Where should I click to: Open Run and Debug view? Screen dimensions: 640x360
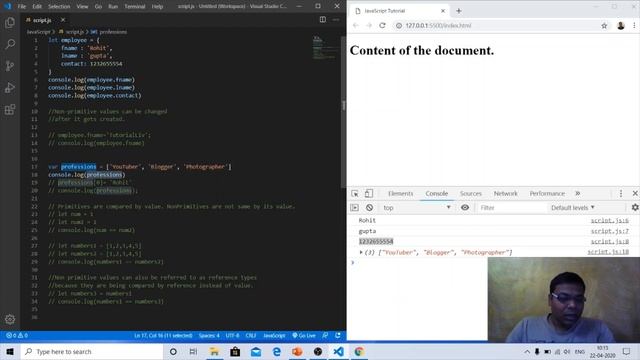(x=10, y=88)
